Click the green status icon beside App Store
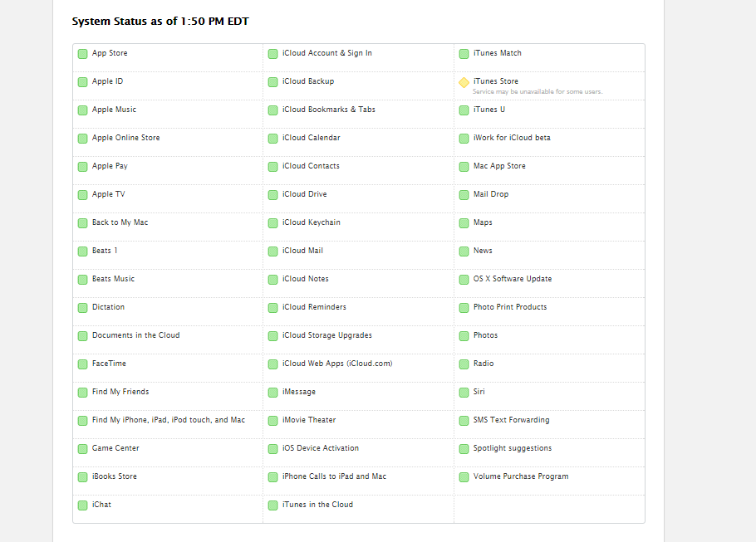 tap(82, 53)
